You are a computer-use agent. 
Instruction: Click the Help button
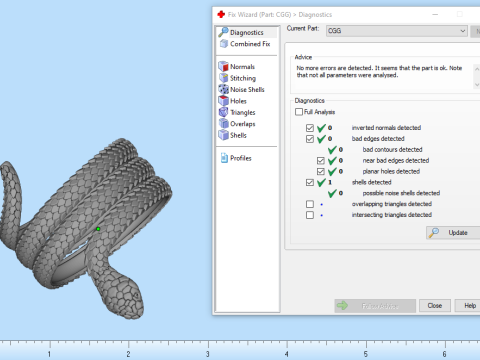click(467, 306)
